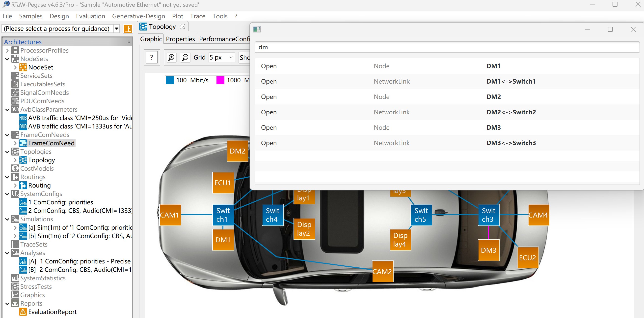The width and height of the screenshot is (644, 318).
Task: Open the process guidance dropdown arrow
Action: 116,29
